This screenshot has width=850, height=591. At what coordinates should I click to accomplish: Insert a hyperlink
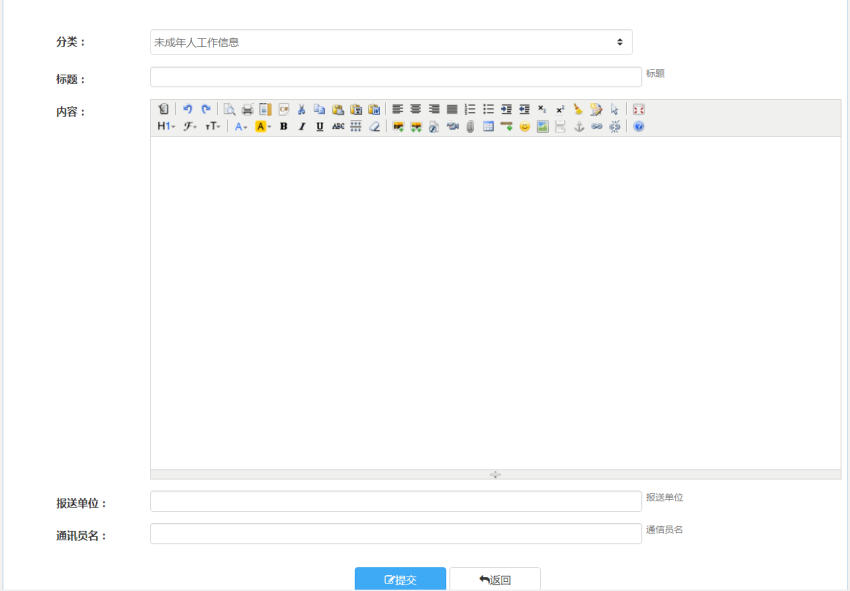[x=596, y=126]
